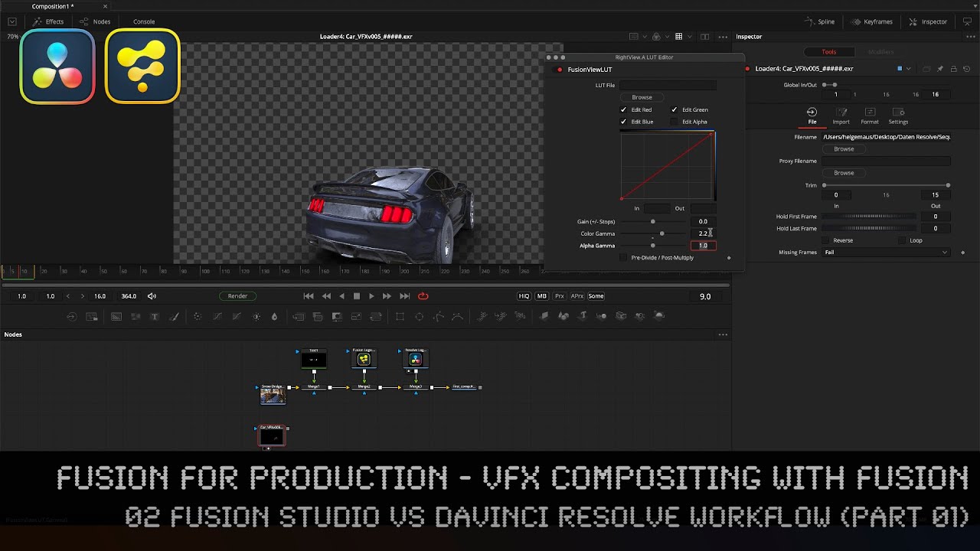This screenshot has height=551, width=980.
Task: Open the Effects panel
Action: [x=48, y=21]
